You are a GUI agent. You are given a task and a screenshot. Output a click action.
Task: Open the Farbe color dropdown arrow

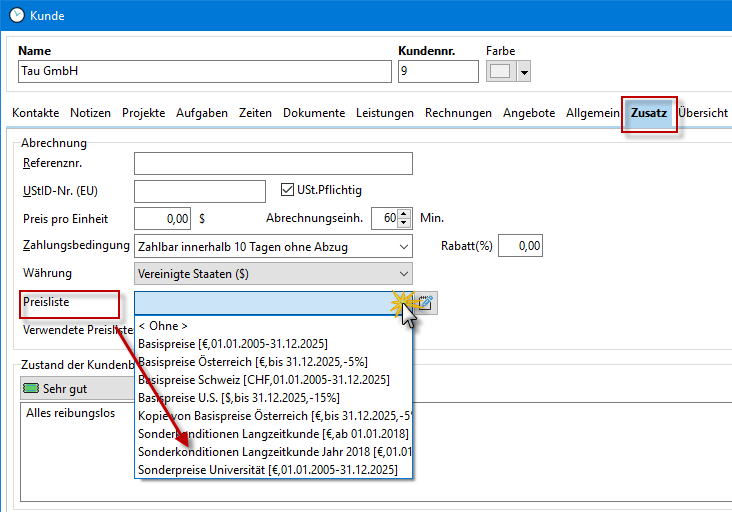tap(523, 72)
